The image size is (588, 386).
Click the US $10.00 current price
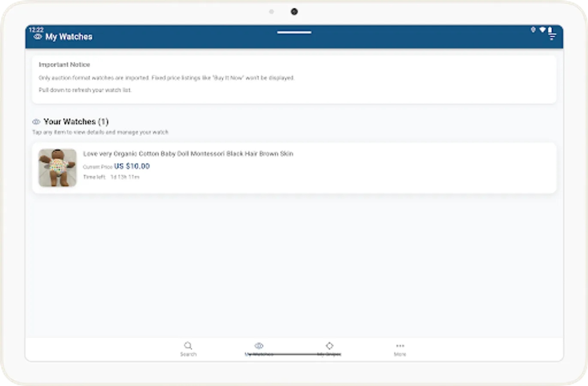click(133, 166)
